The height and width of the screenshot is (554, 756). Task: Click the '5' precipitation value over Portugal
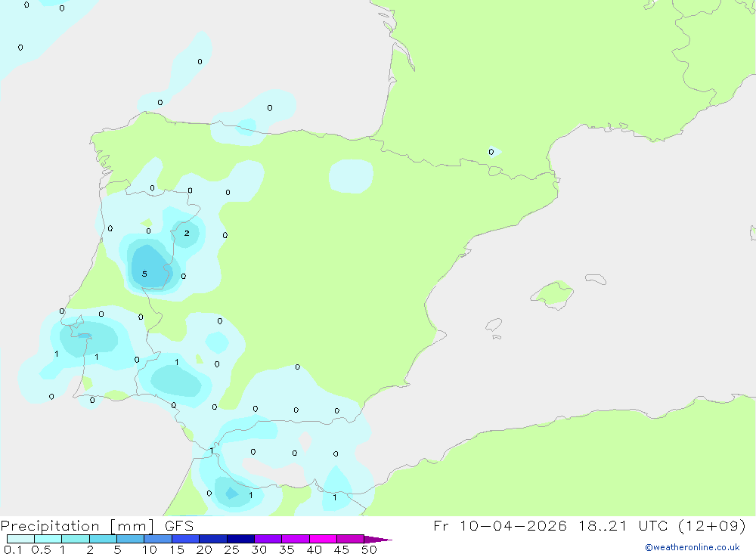pos(144,274)
